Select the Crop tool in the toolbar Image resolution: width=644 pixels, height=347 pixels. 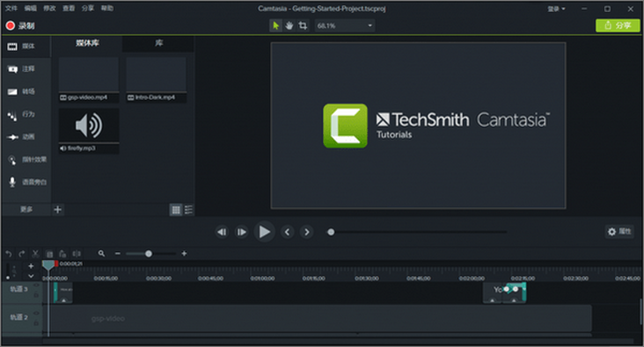click(303, 25)
